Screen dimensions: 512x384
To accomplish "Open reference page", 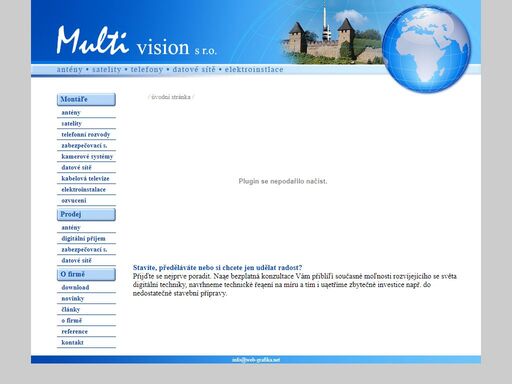I will pyautogui.click(x=75, y=332).
